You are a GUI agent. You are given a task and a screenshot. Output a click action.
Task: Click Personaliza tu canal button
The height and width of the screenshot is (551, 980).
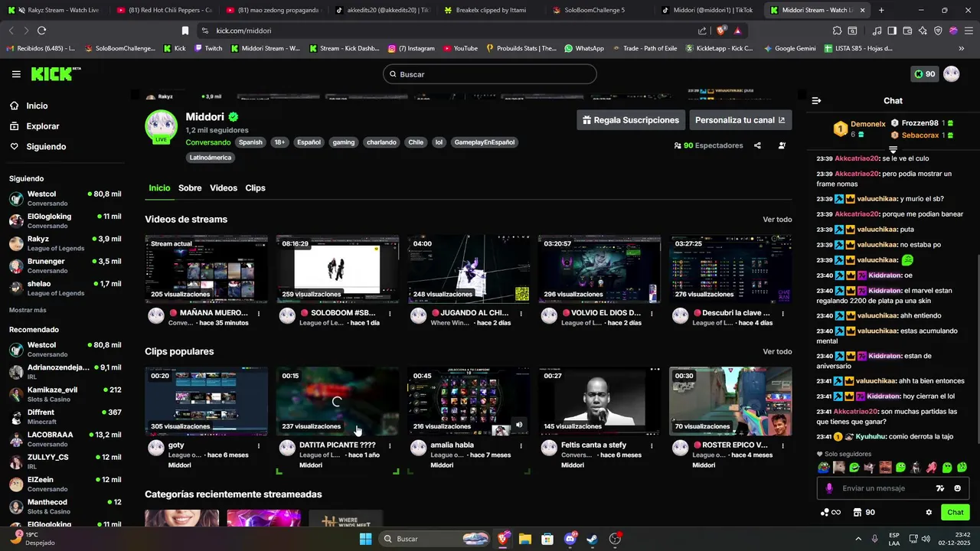740,120
